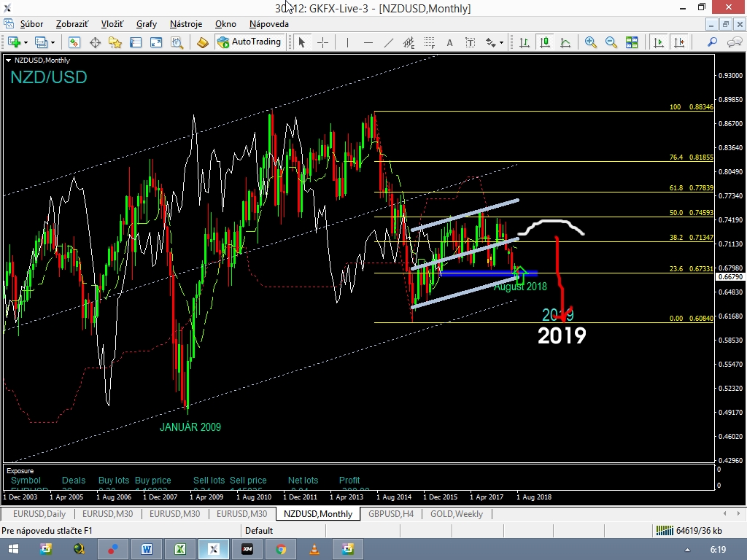Viewport: 747px width, 560px height.
Task: Open the Vložiť menu
Action: 112,24
